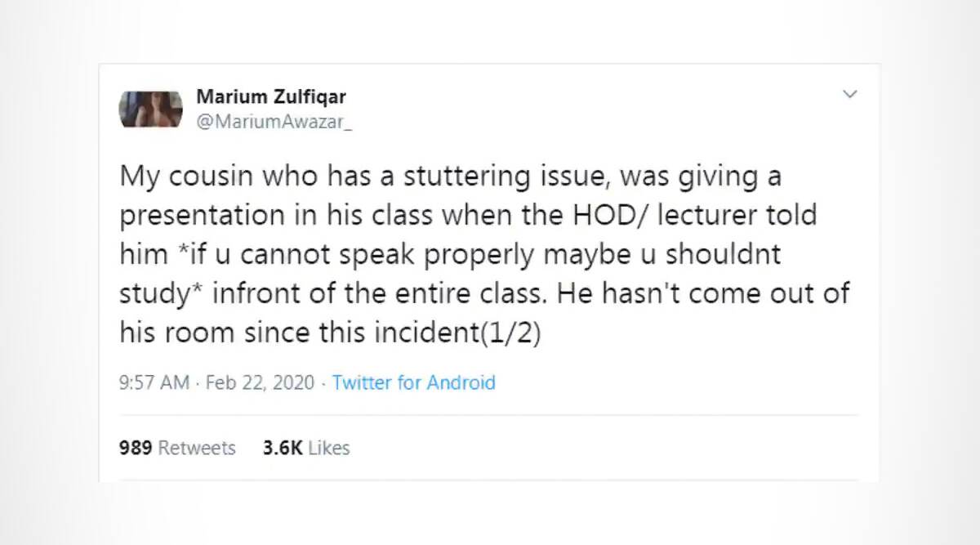Select the Feb 22, 2020 date
This screenshot has width=980, height=545.
click(x=260, y=382)
